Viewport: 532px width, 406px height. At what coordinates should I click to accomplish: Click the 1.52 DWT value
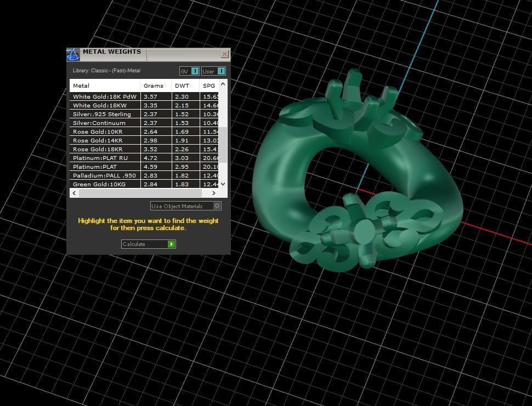point(182,114)
